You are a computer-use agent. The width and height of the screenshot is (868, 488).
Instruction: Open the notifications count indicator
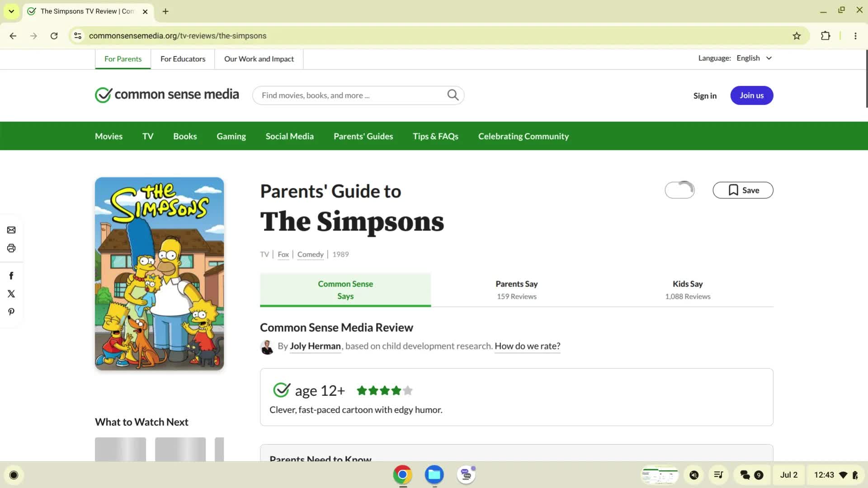tap(751, 475)
